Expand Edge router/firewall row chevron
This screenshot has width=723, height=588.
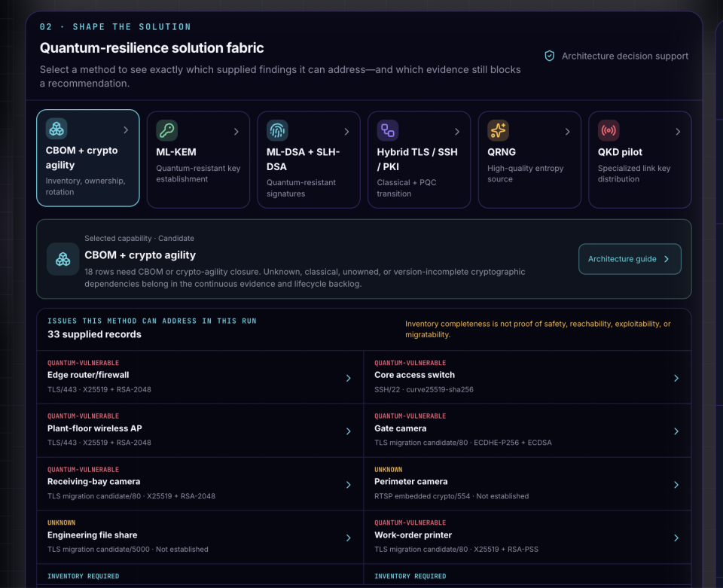(x=349, y=378)
